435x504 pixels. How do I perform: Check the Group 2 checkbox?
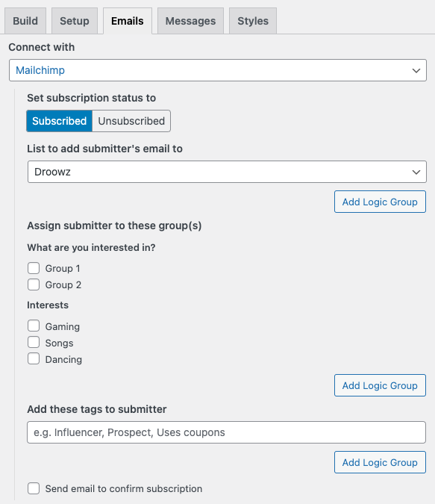click(x=34, y=284)
